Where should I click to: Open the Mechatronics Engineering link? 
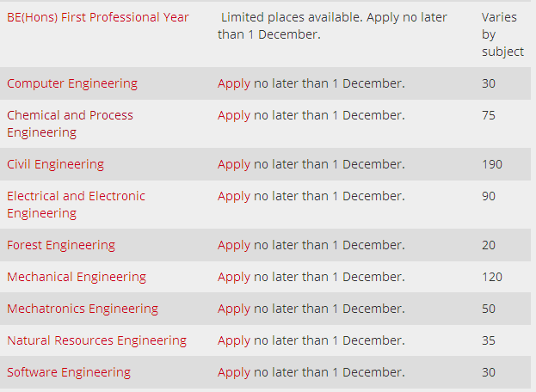[x=83, y=309]
